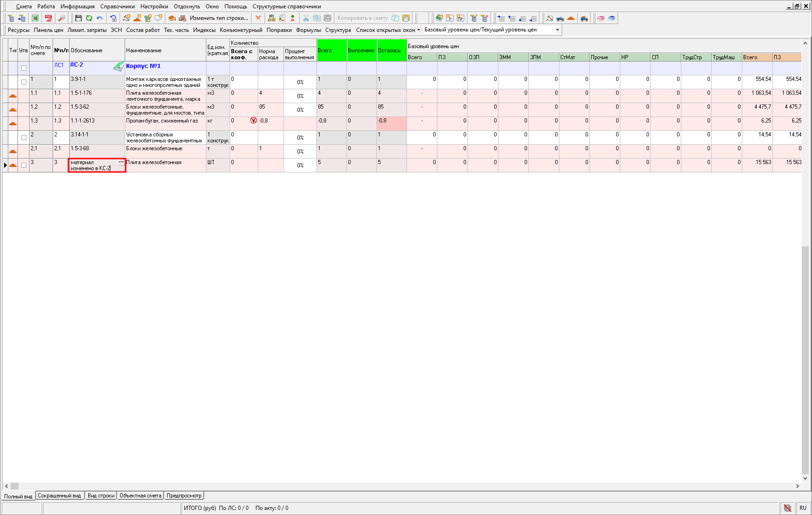Click the blue truck machinery icon
The width and height of the screenshot is (812, 515).
click(x=560, y=18)
